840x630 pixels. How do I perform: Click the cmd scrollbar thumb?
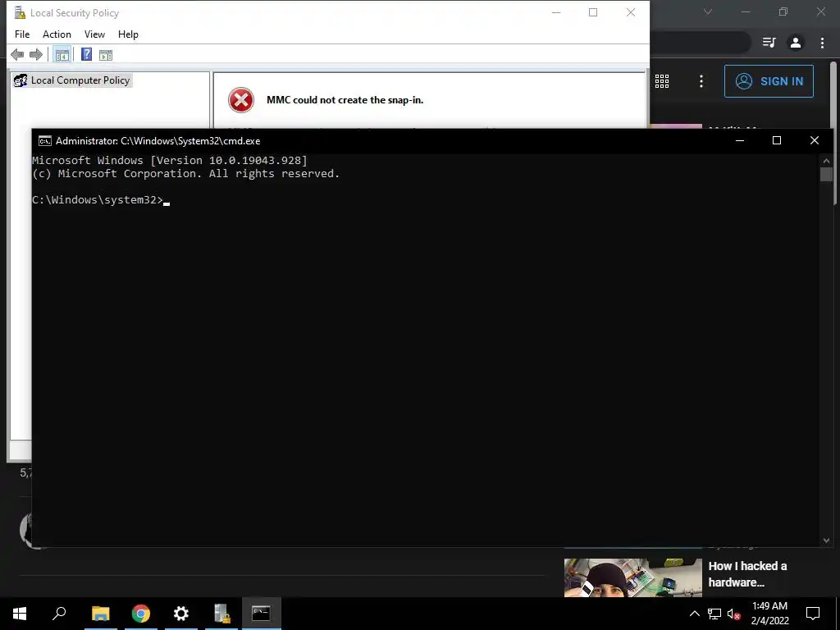(x=826, y=174)
